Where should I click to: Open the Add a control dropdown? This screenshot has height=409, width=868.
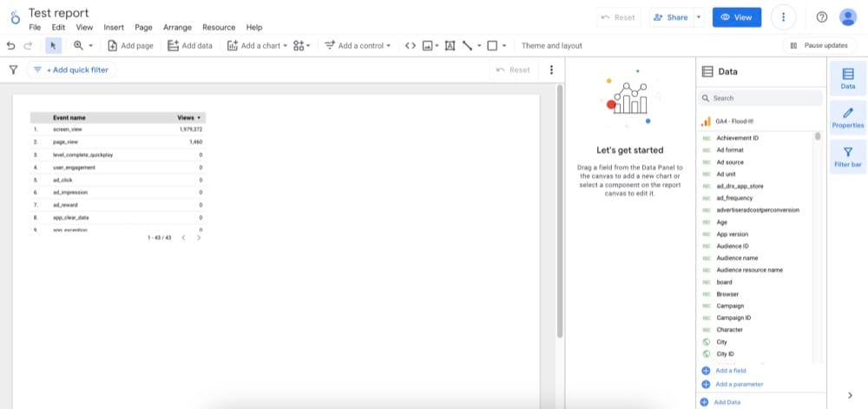[x=358, y=46]
